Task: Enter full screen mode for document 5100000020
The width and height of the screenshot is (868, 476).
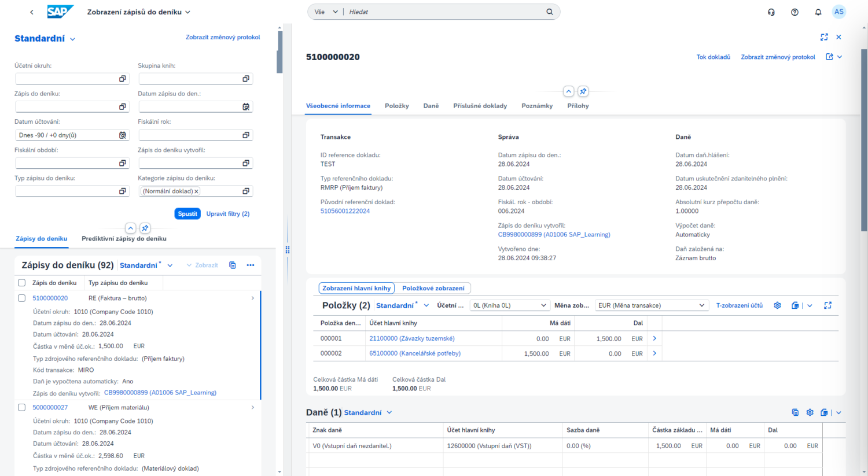Action: pos(824,37)
